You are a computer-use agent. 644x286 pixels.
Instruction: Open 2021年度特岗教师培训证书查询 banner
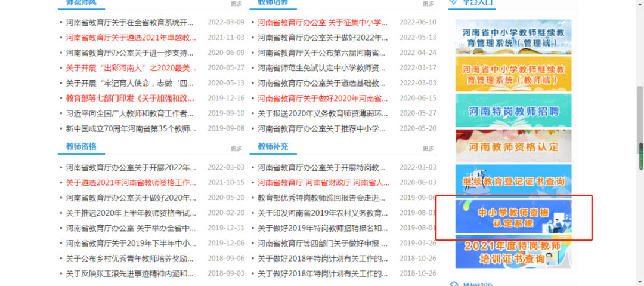pyautogui.click(x=513, y=253)
